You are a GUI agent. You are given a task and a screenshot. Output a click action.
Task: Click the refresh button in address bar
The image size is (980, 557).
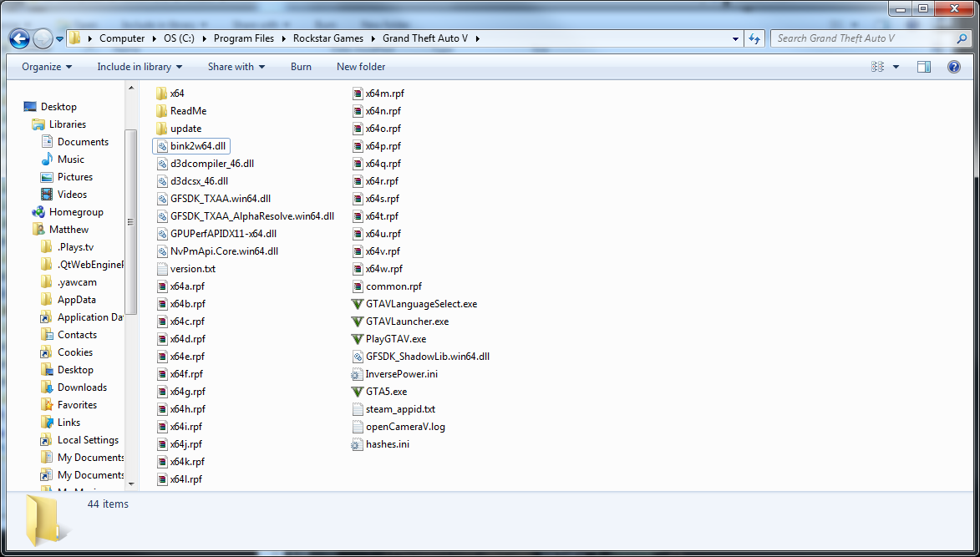tap(754, 38)
